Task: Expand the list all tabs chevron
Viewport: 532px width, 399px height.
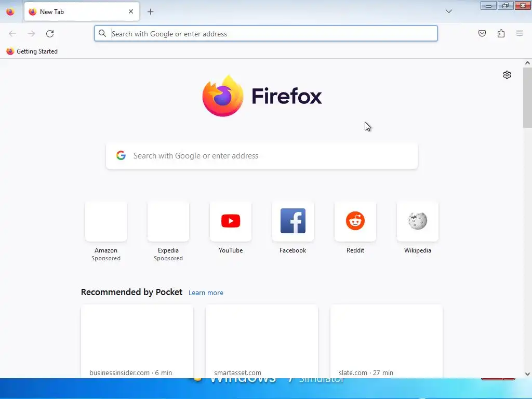Action: click(448, 11)
